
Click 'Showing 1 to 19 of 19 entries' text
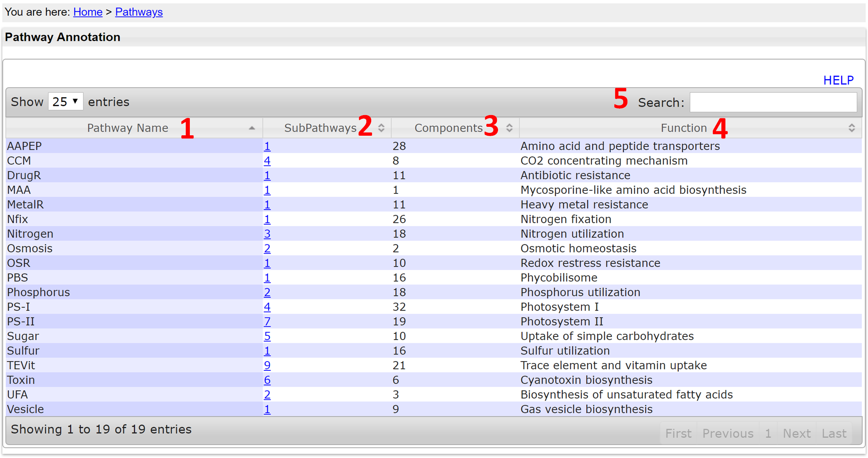click(101, 429)
